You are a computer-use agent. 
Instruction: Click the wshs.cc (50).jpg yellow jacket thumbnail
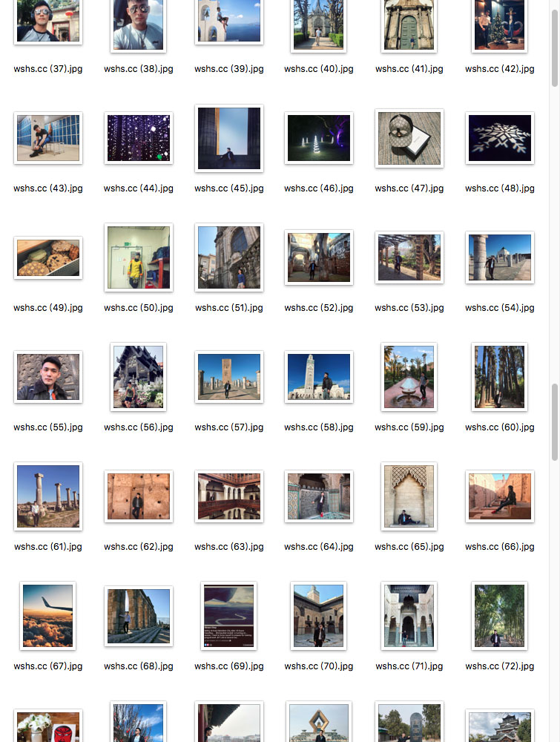139,257
